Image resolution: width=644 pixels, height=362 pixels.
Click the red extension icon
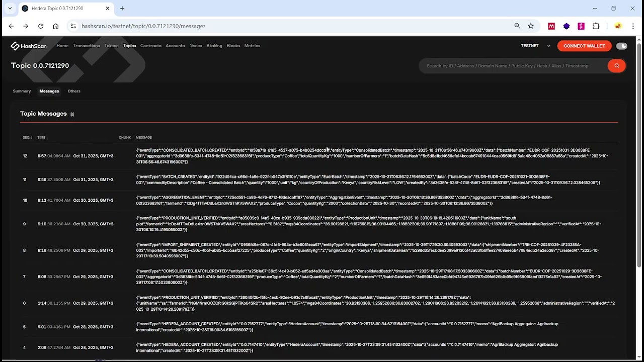[x=551, y=26]
